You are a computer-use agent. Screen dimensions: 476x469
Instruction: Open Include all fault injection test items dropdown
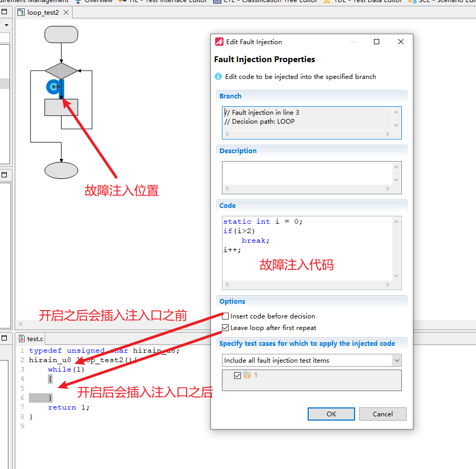397,361
